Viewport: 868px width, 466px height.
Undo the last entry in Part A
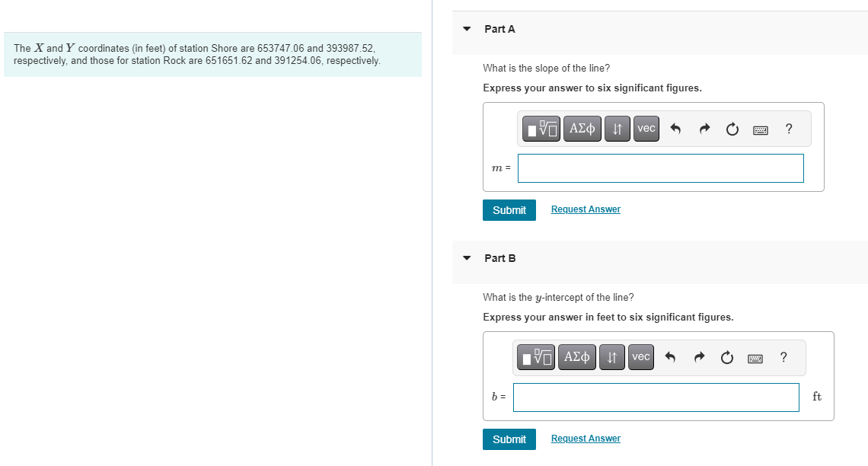675,129
